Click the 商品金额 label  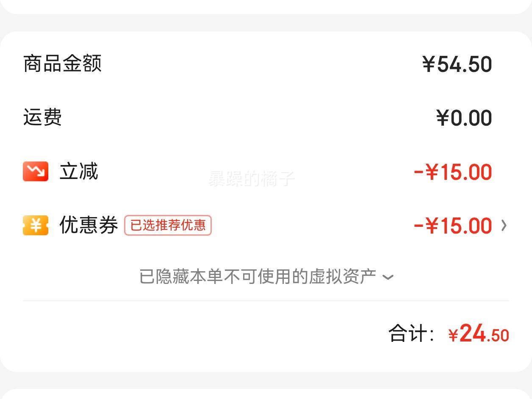62,64
